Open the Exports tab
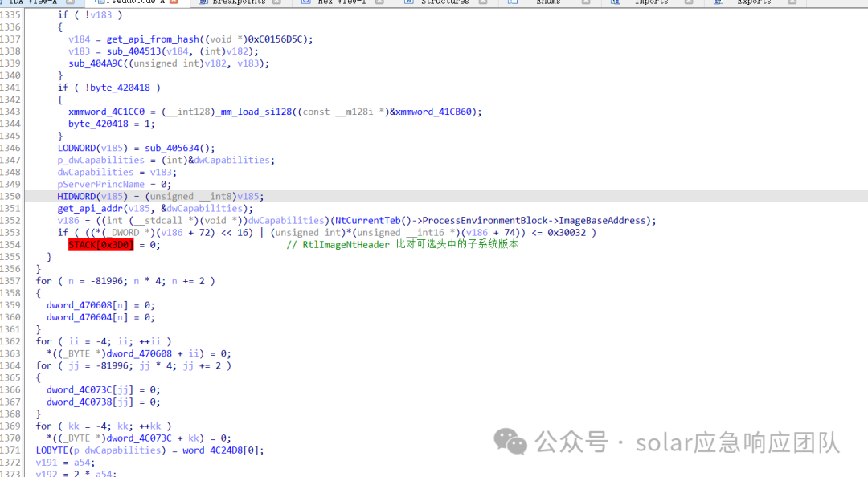This screenshot has height=477, width=868. [754, 2]
